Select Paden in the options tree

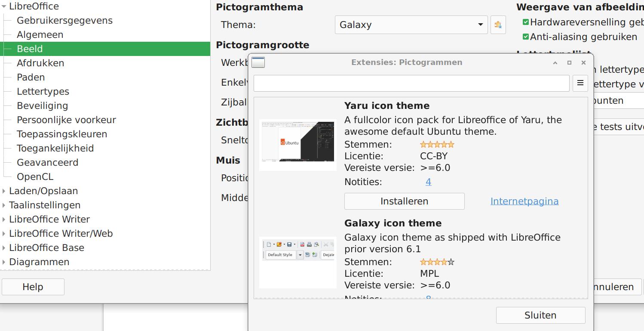pyautogui.click(x=31, y=77)
